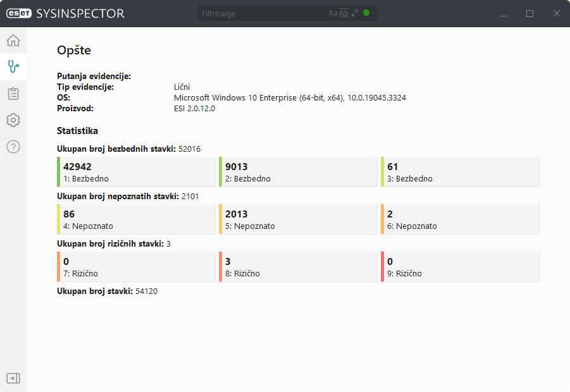Open the 86 items '4: Nepoznato' tile

click(136, 219)
